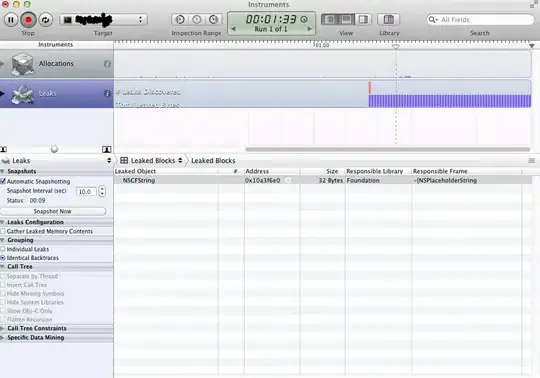Click the Snapshot Now button

pos(53,211)
